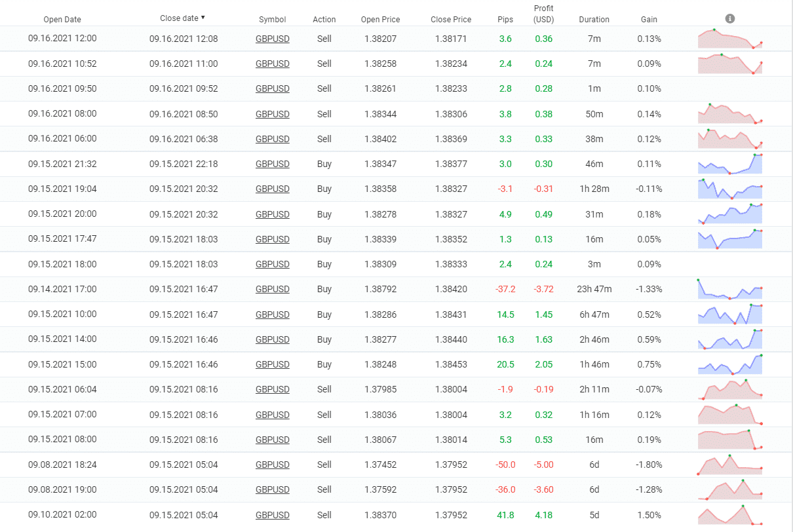Image resolution: width=793 pixels, height=532 pixels.
Task: Open GBPUSD link for trade opened 09.10.2021 02:00
Action: [x=272, y=516]
